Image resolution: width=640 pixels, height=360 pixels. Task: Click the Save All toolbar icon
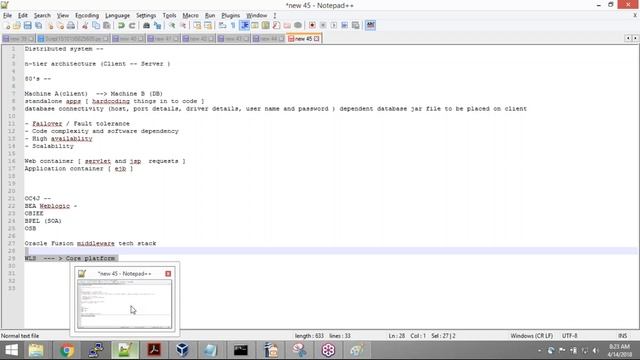click(38, 25)
